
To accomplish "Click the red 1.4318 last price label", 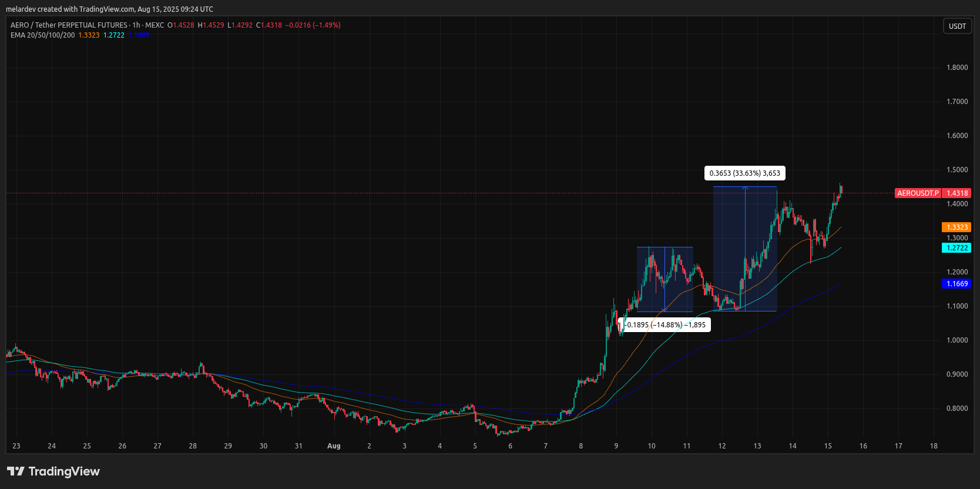I will click(957, 193).
